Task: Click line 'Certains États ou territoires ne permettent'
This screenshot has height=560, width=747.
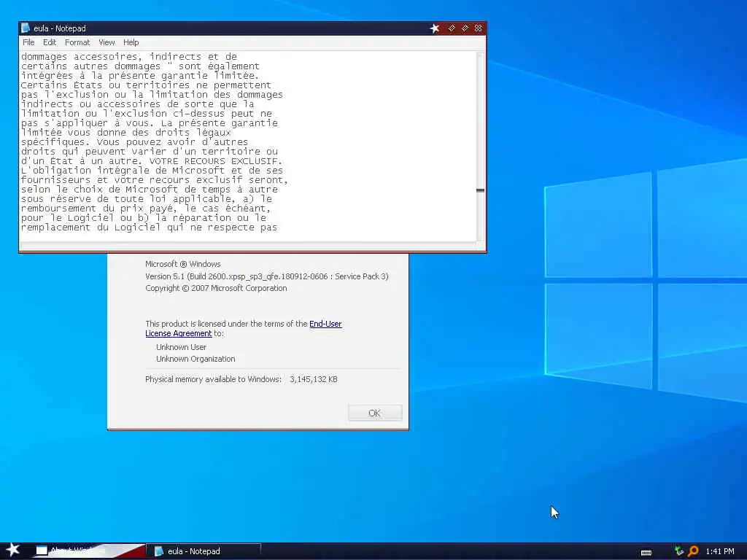Action: [146, 85]
